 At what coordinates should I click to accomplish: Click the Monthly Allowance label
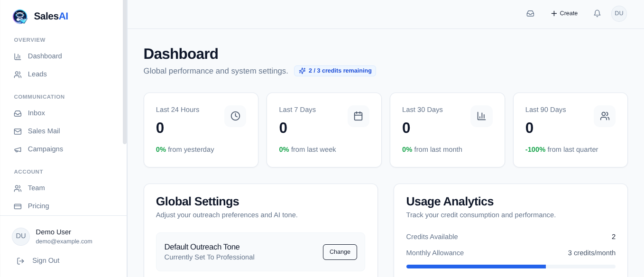tap(435, 253)
